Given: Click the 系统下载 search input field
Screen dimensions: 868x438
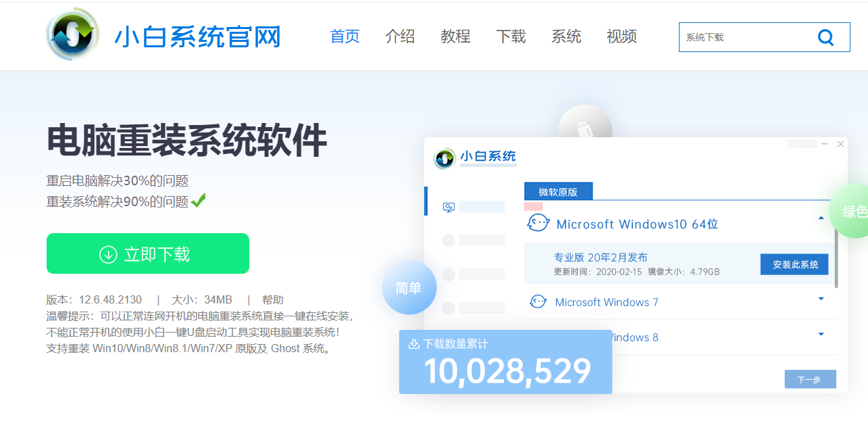Looking at the screenshot, I should point(743,37).
